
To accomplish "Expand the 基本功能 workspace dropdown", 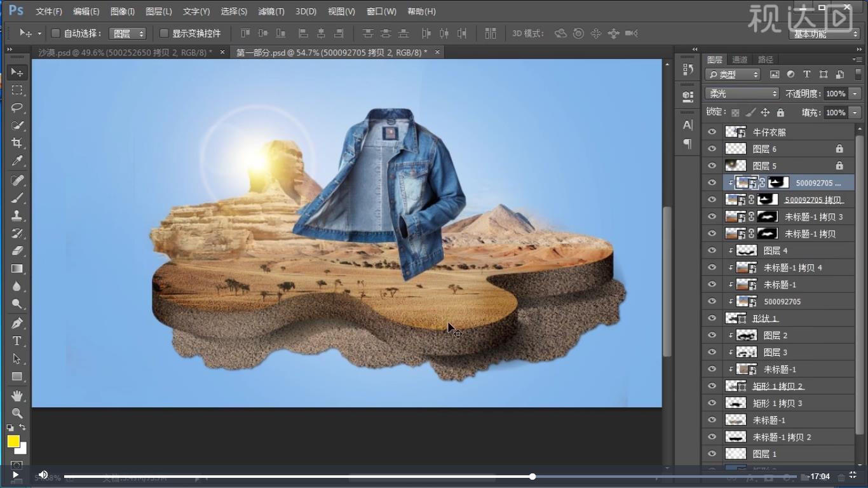I will 825,34.
